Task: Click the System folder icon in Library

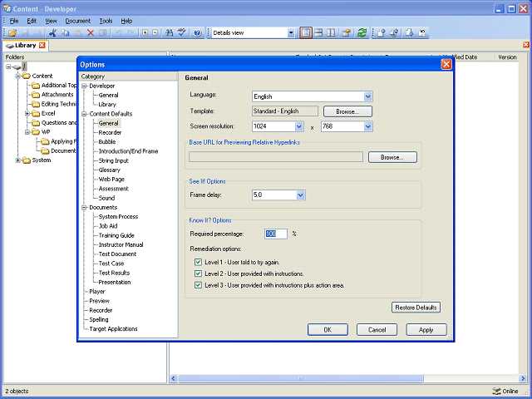Action: tap(27, 160)
